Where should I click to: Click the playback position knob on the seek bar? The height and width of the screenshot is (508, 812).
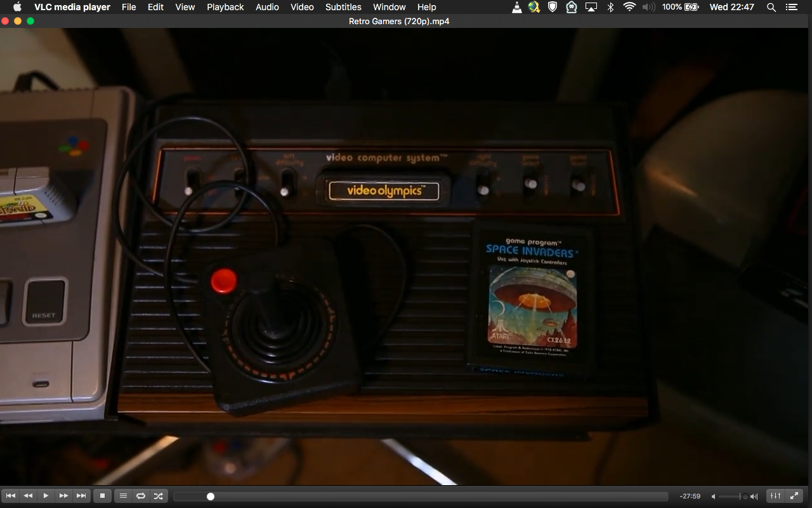(x=211, y=497)
